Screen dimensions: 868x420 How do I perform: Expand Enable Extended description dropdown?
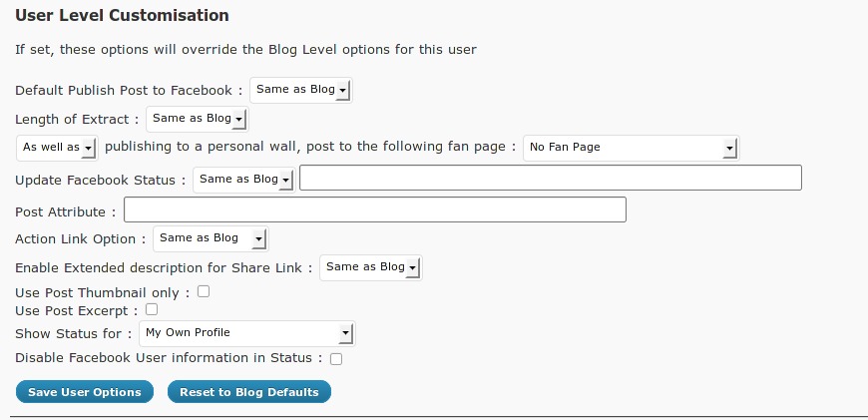(371, 267)
